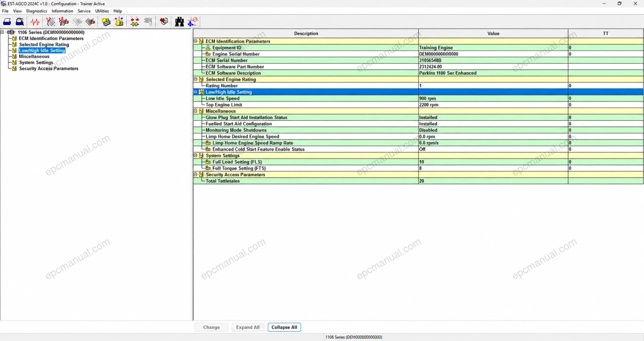Click the Collapse All button
644x341 pixels.
click(x=284, y=327)
